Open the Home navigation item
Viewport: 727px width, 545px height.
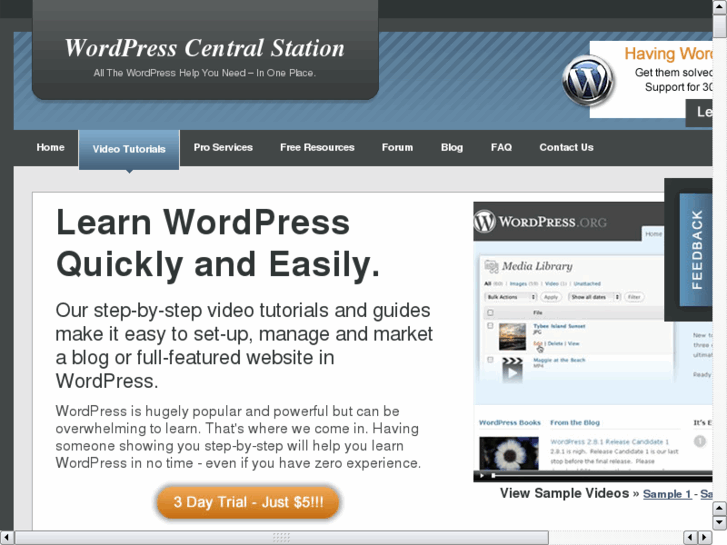(x=50, y=147)
